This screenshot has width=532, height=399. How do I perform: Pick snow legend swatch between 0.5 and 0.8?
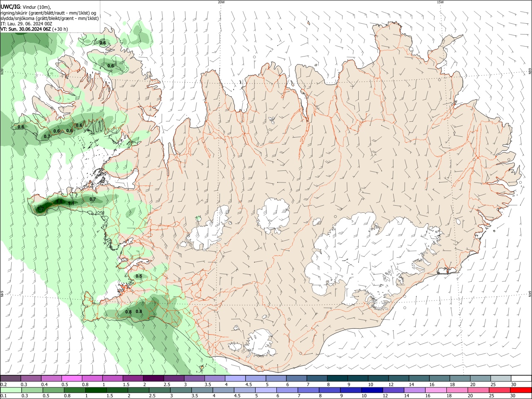tap(71, 379)
